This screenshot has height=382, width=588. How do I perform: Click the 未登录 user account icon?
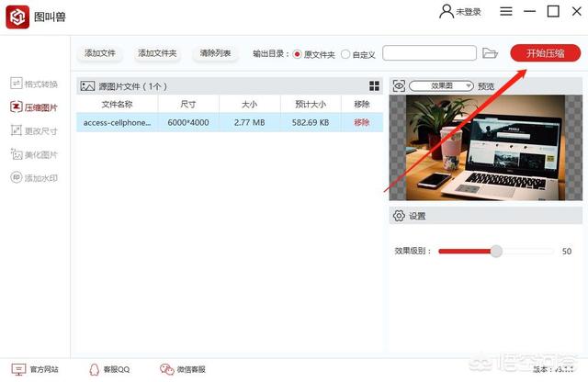point(447,12)
